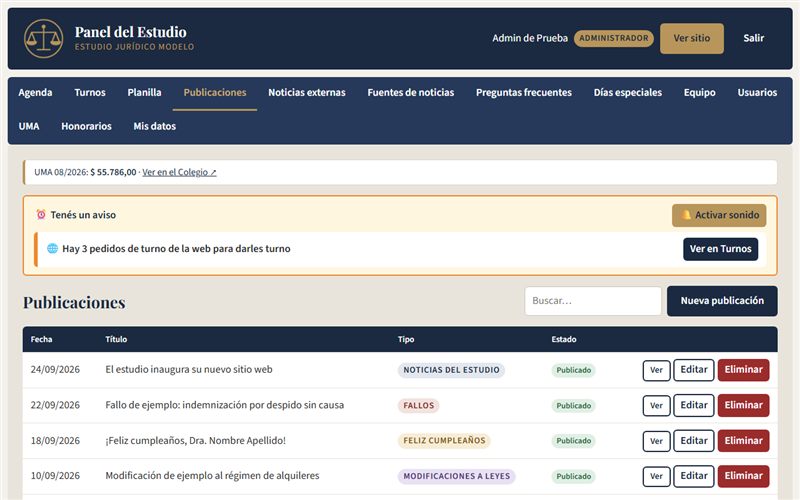Click the Fecha column header
Viewport: 800px width, 500px height.
click(41, 339)
